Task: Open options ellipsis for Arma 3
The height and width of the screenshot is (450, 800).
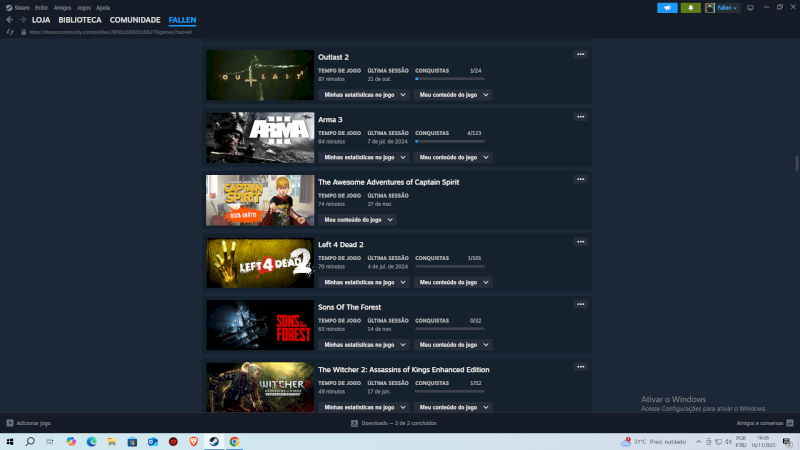Action: pos(581,117)
